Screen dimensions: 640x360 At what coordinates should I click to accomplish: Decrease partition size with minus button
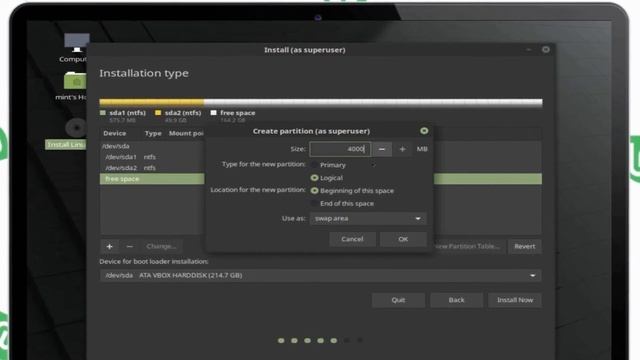coord(382,149)
